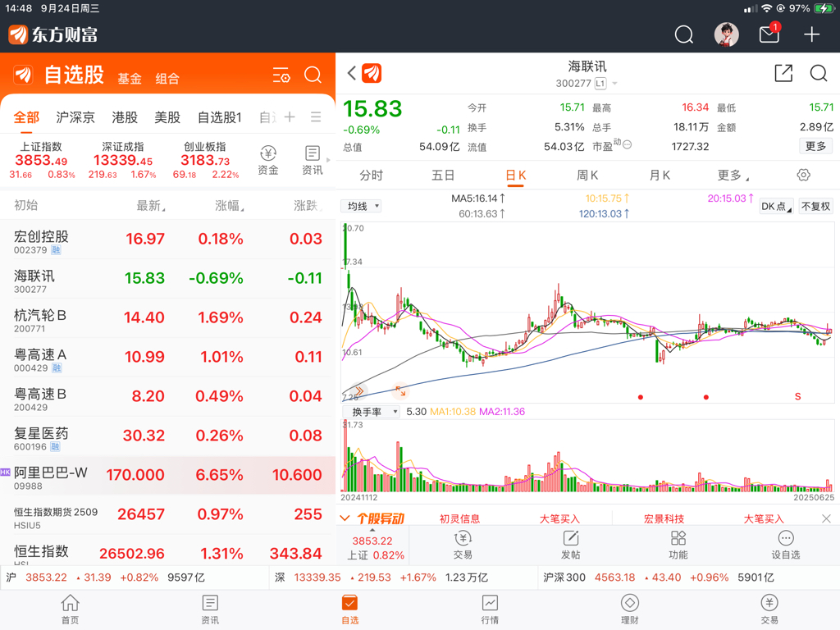Select 杭汽轮B stock row
The image size is (840, 630).
coord(167,318)
